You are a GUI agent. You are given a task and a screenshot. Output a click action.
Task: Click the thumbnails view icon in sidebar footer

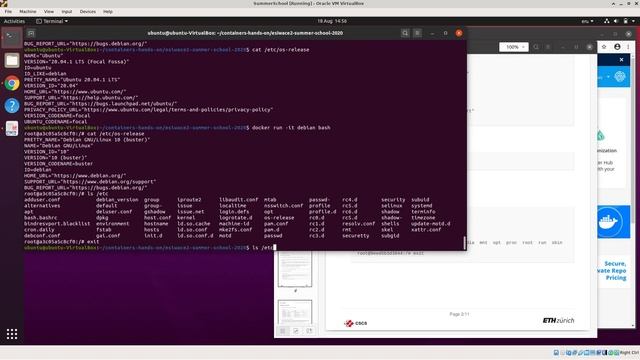pos(282,331)
